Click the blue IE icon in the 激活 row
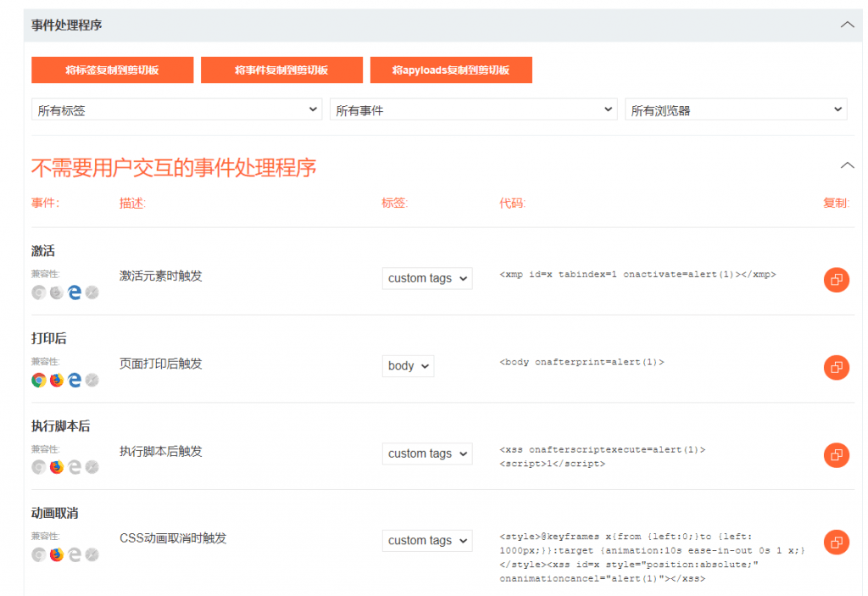Viewport: 868px width, 596px height. click(x=75, y=292)
